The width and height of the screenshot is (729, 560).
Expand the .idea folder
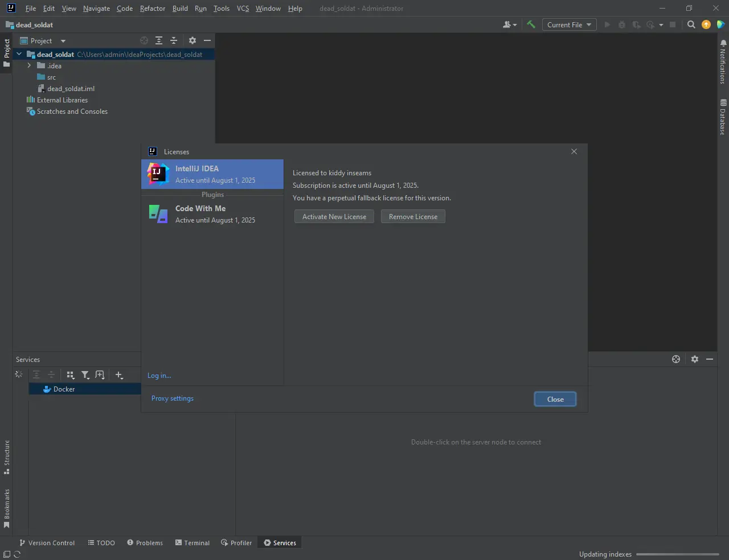(x=29, y=66)
